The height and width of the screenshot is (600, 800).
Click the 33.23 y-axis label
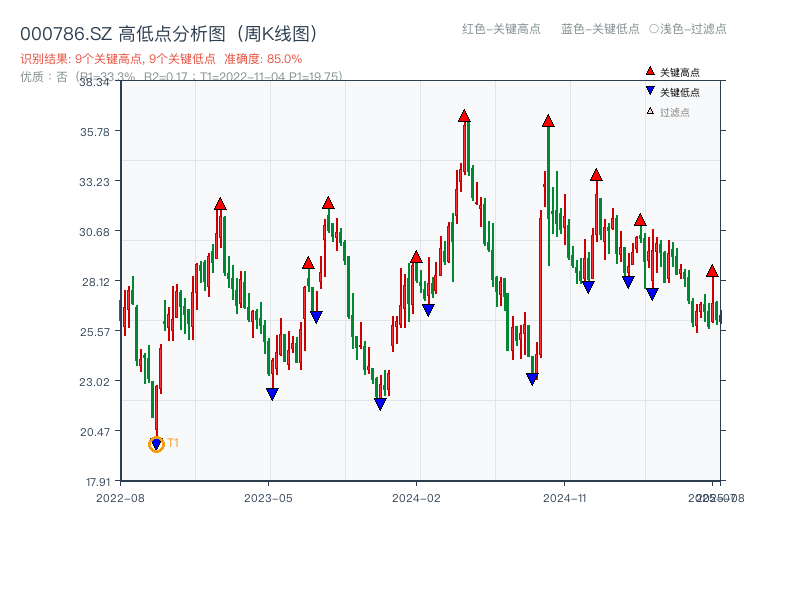[x=94, y=182]
